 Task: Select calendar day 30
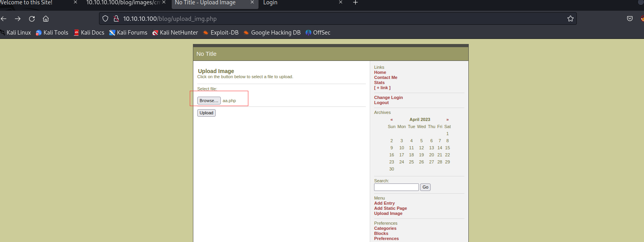tap(391, 169)
